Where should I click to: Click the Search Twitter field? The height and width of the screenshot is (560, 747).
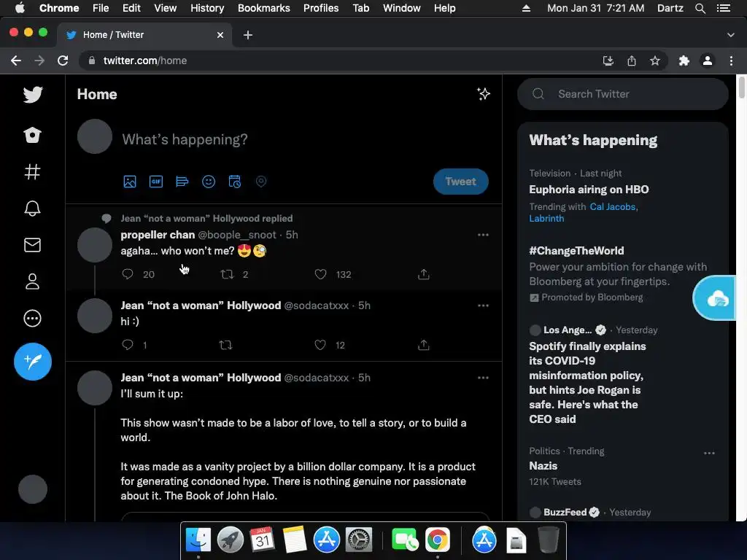click(623, 94)
